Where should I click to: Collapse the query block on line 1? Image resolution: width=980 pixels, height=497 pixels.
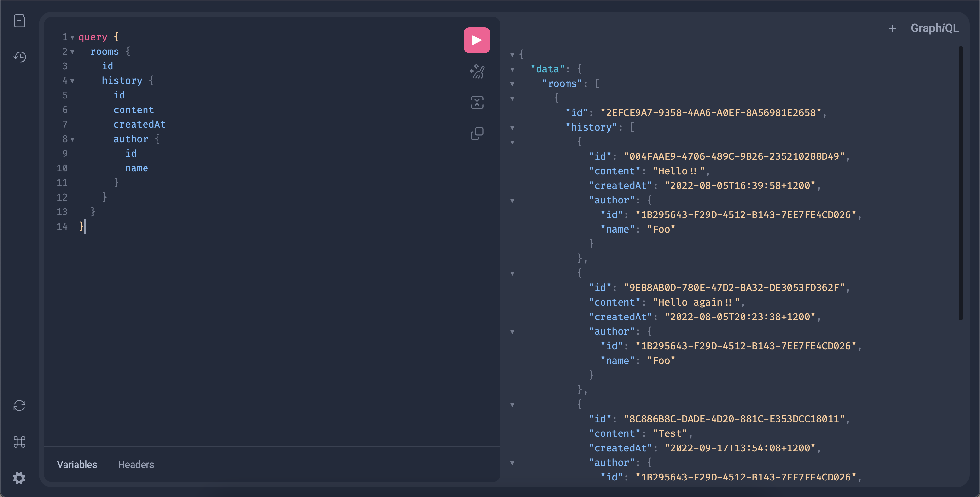[x=72, y=37]
